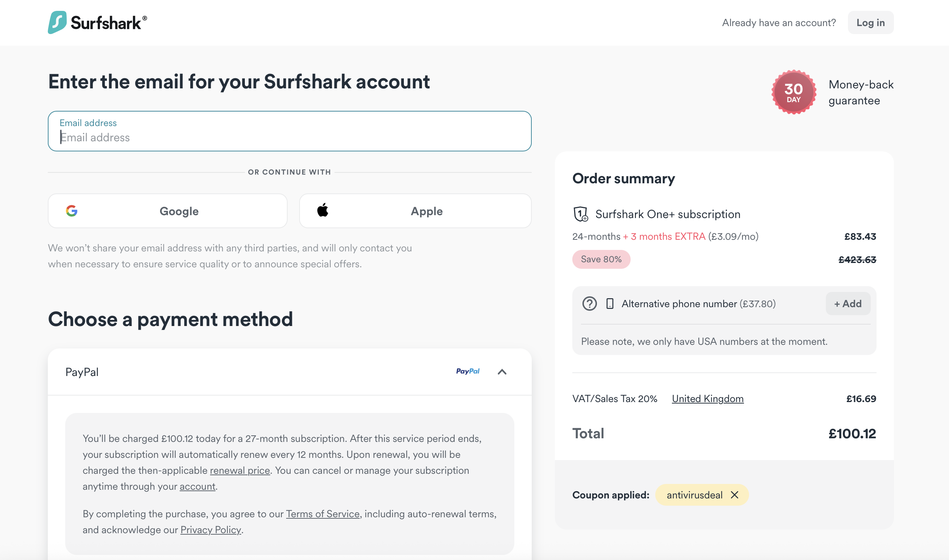The height and width of the screenshot is (560, 949).
Task: Continue with Google sign-in
Action: pos(168,211)
